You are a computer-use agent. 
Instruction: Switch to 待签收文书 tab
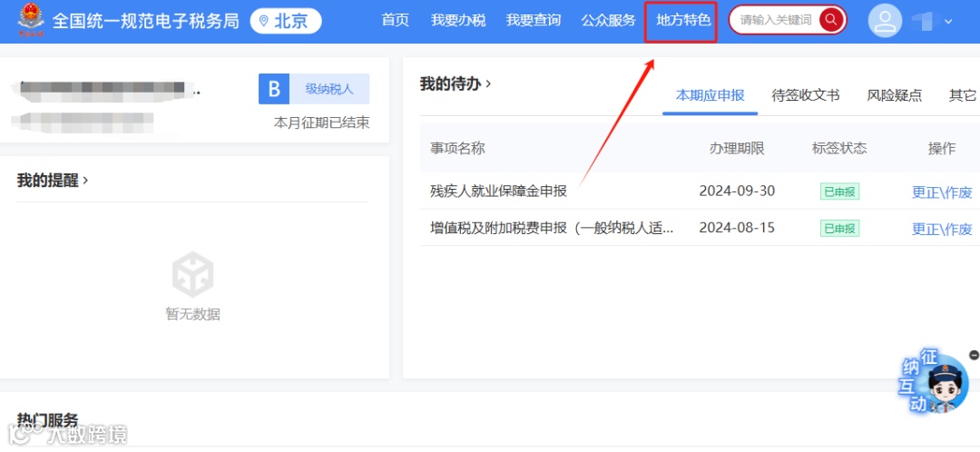pos(806,95)
